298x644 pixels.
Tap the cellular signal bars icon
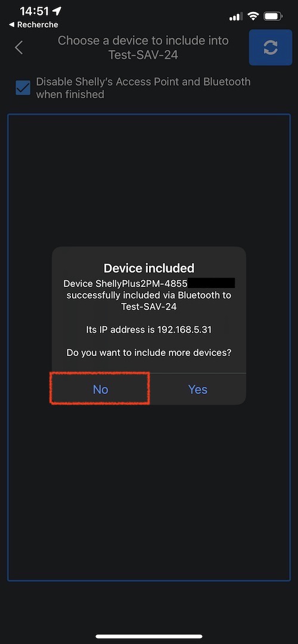point(236,17)
